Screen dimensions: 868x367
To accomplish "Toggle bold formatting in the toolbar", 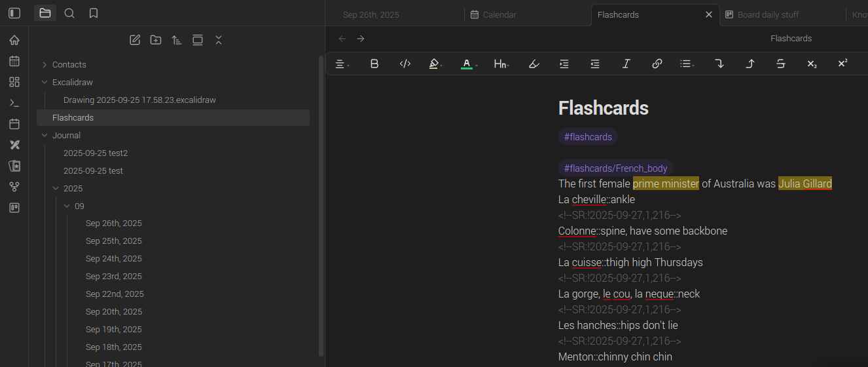I will 374,64.
